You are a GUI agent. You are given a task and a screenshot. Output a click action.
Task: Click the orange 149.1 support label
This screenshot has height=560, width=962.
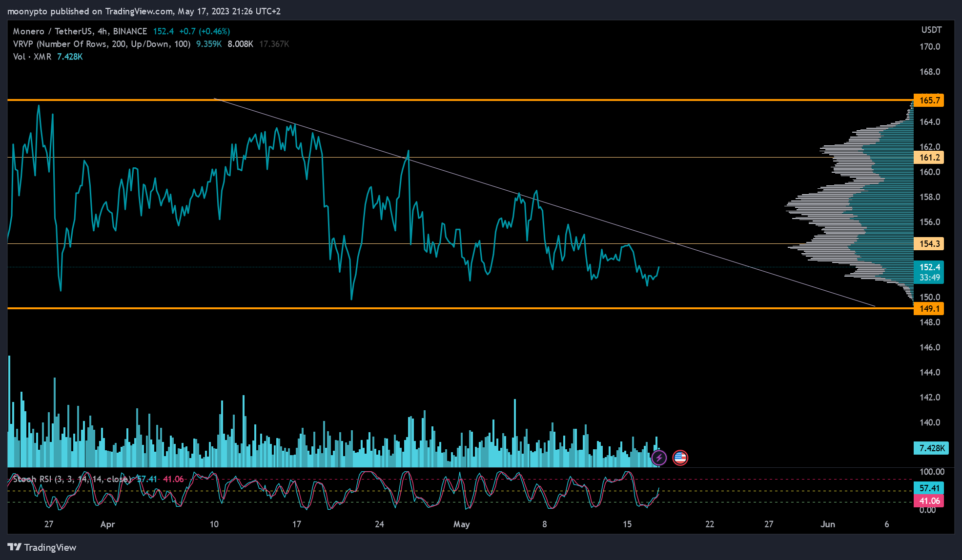[x=929, y=309]
